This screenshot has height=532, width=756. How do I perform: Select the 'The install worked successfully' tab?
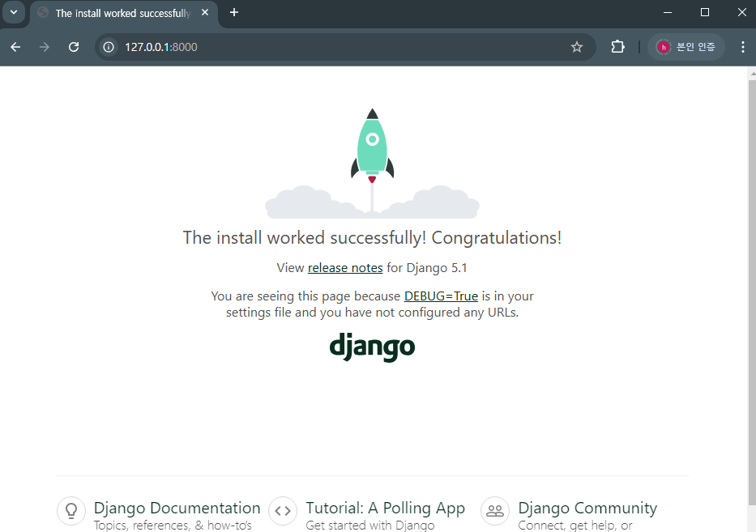click(124, 14)
